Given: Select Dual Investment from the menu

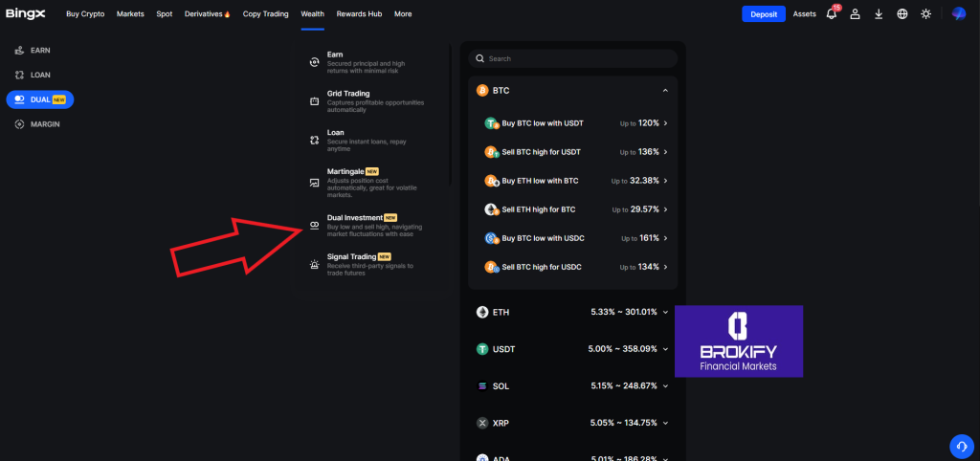Looking at the screenshot, I should (354, 218).
